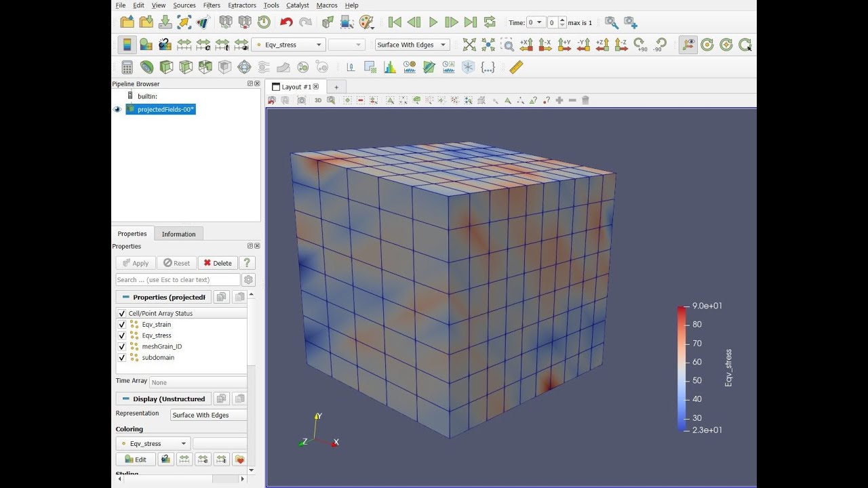The width and height of the screenshot is (868, 488).
Task: Open the Calculator filter
Action: click(127, 67)
